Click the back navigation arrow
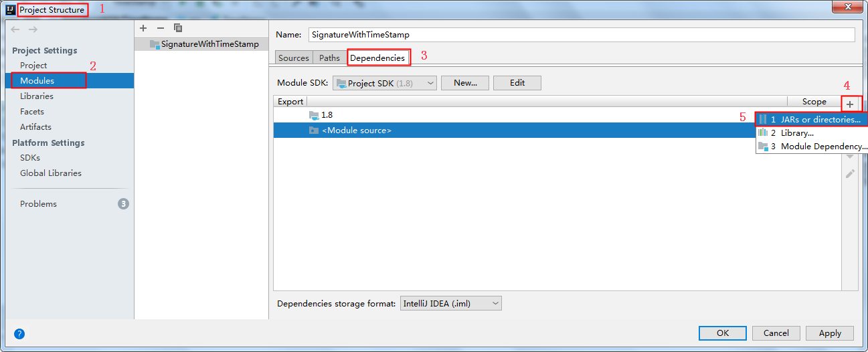868x352 pixels. (16, 29)
